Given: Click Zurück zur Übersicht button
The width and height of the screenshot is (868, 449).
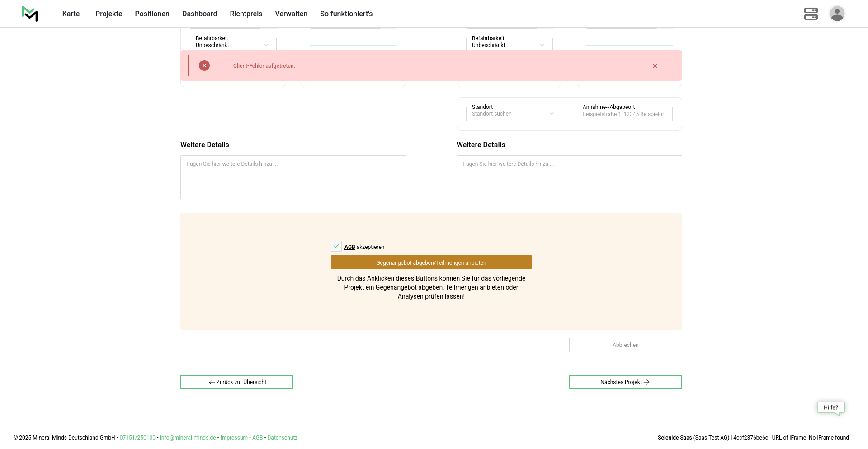Looking at the screenshot, I should [236, 382].
